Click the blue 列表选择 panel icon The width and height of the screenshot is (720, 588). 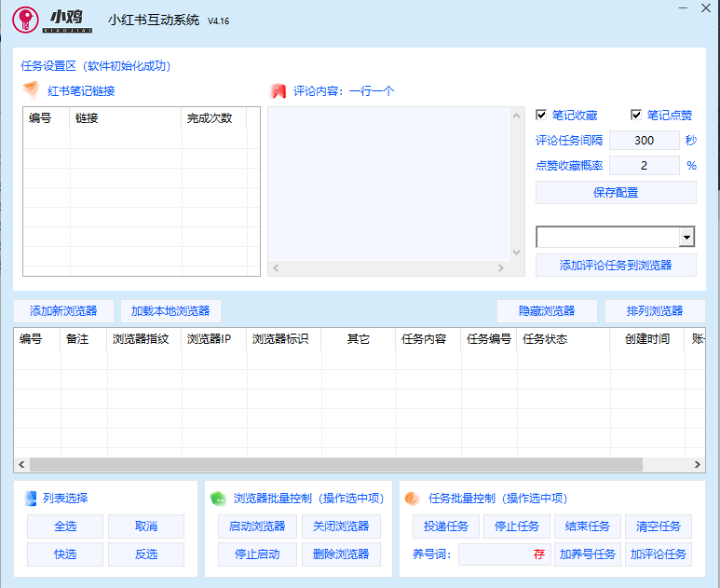pyautogui.click(x=31, y=499)
